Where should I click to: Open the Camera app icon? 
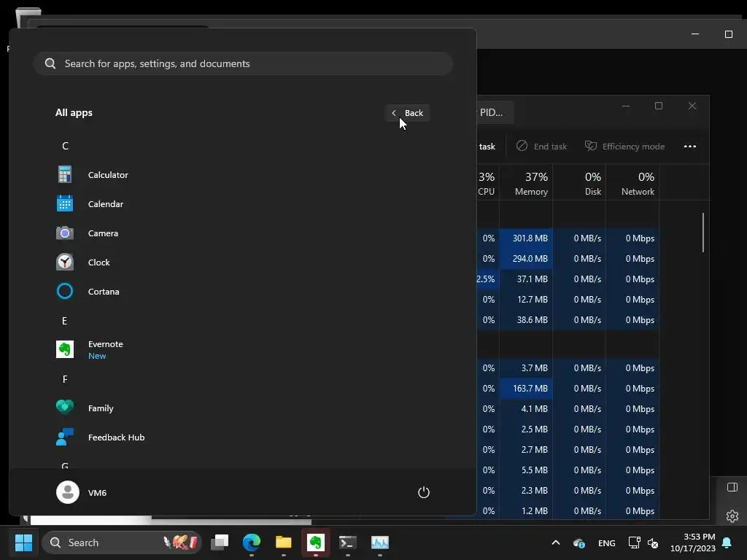(x=65, y=233)
